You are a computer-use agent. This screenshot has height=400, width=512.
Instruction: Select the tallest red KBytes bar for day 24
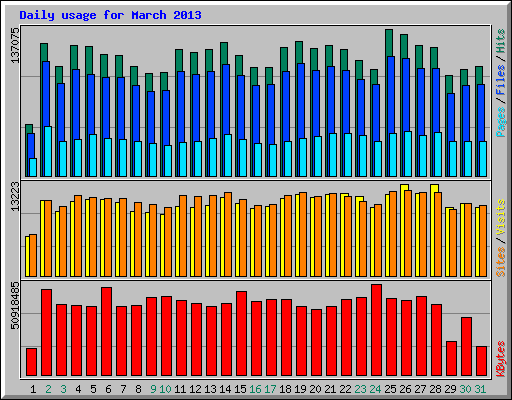click(377, 330)
